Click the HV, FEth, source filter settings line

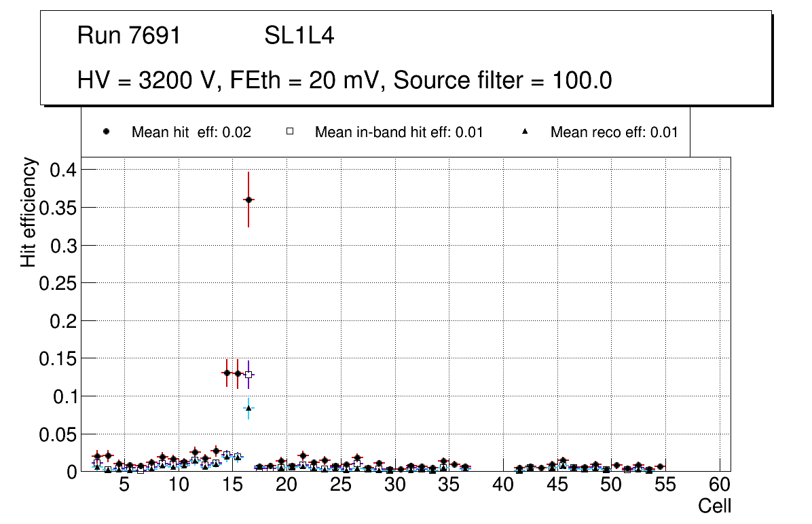(345, 81)
